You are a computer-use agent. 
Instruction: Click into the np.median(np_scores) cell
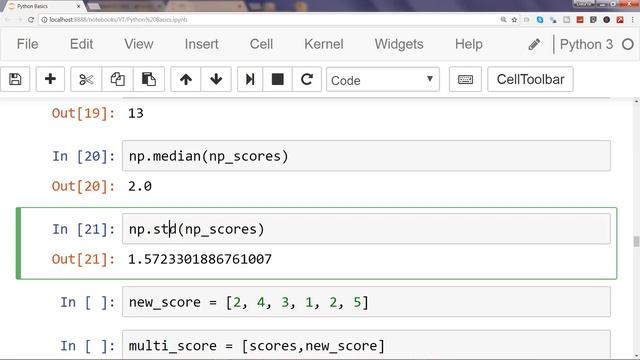pos(366,156)
